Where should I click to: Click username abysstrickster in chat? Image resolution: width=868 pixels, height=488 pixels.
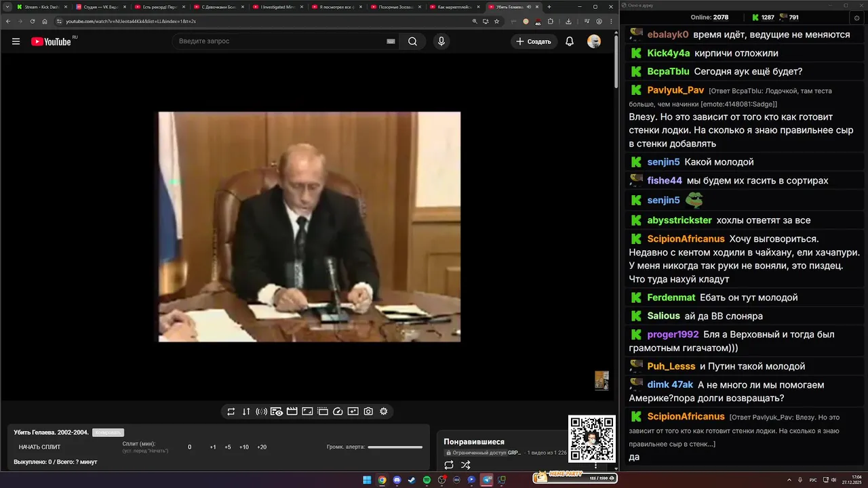(x=679, y=220)
